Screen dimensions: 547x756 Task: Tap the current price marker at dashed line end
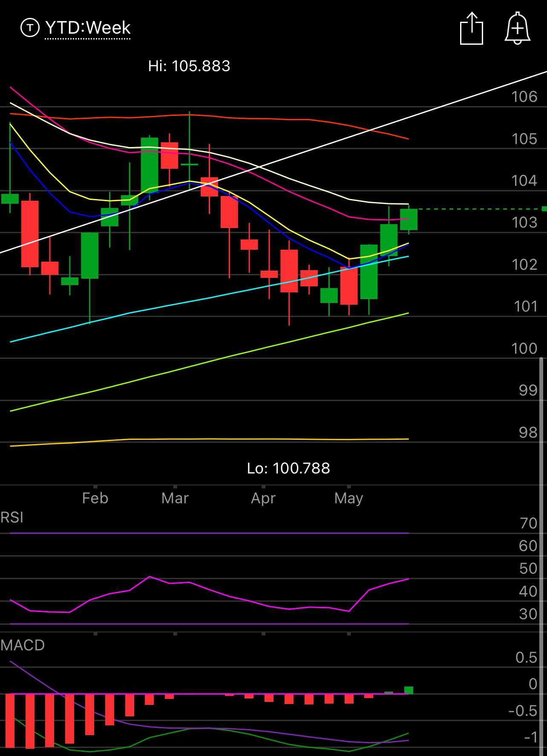click(544, 208)
